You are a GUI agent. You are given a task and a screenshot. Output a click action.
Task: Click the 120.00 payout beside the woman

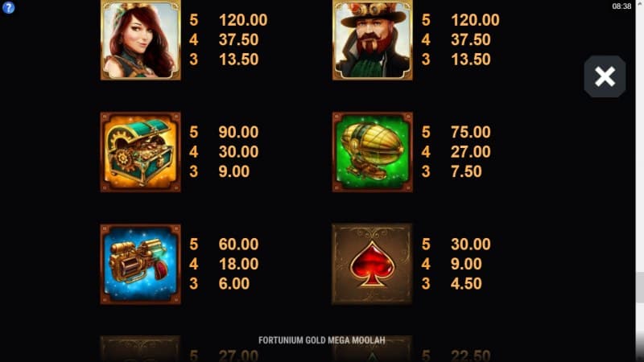(243, 20)
